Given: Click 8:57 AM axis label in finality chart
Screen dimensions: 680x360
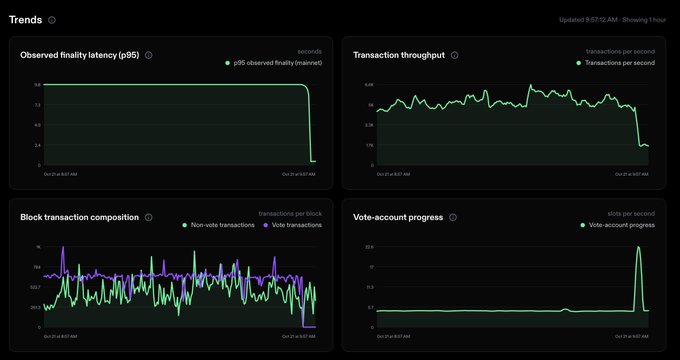Looking at the screenshot, I should click(60, 174).
